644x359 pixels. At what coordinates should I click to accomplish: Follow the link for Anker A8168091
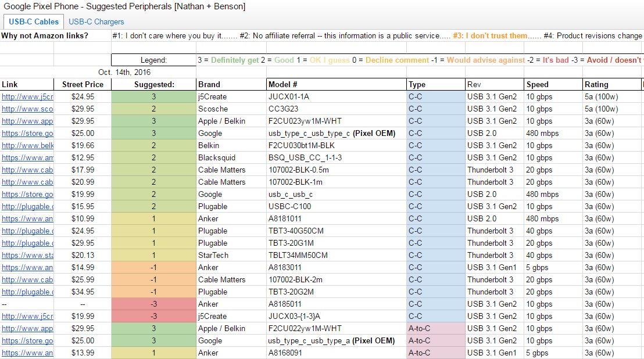point(27,353)
